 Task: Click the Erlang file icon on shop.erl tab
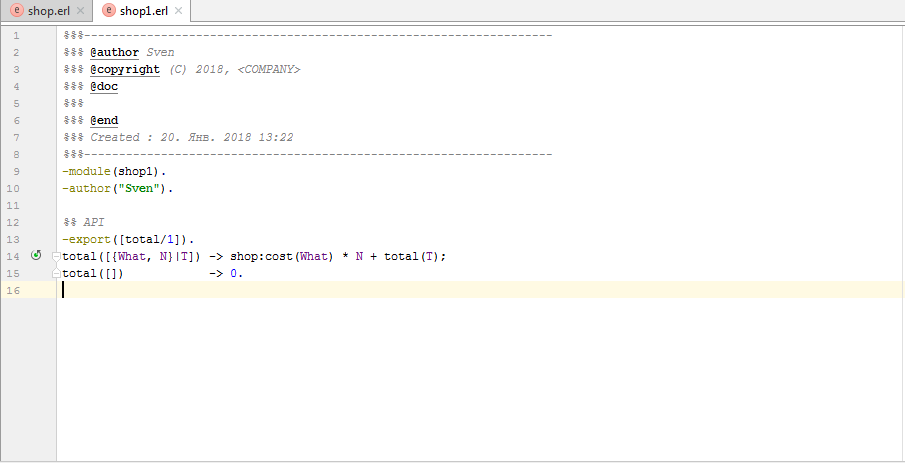tap(17, 11)
